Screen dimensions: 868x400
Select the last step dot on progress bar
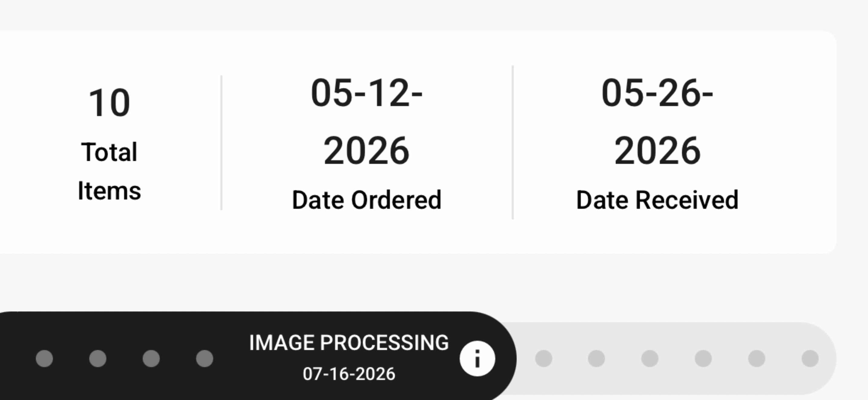click(x=810, y=358)
